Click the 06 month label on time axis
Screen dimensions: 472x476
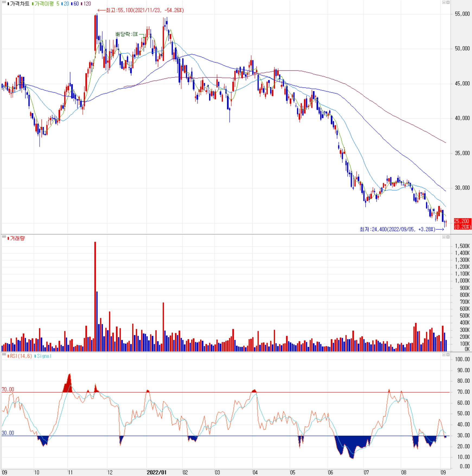tap(330, 472)
